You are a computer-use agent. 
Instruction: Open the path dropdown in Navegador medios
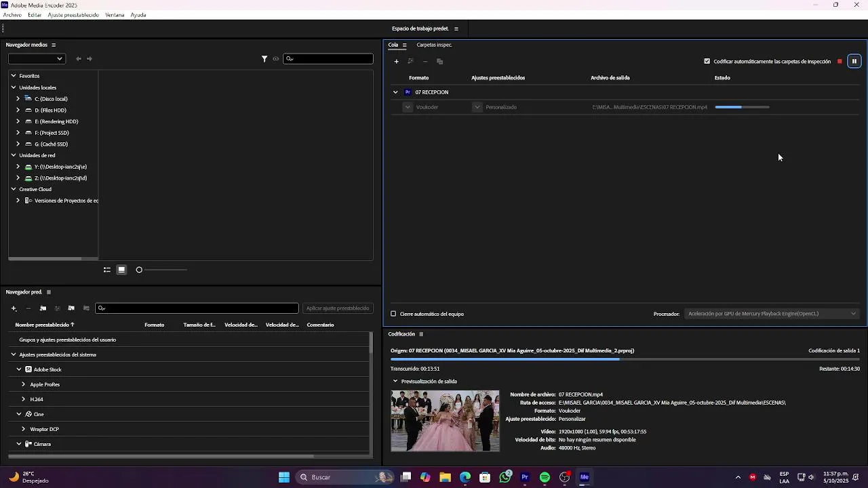coord(37,59)
